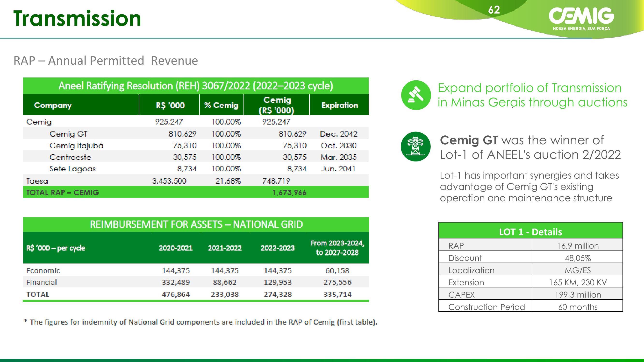Click the expiration date Oct. 2030
This screenshot has width=644, height=362.
pyautogui.click(x=338, y=146)
